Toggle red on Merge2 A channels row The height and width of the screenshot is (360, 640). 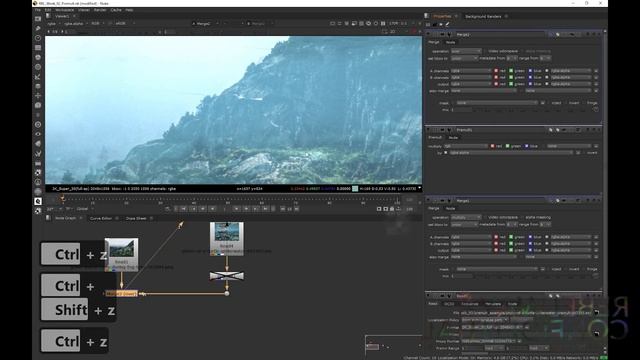pos(496,71)
